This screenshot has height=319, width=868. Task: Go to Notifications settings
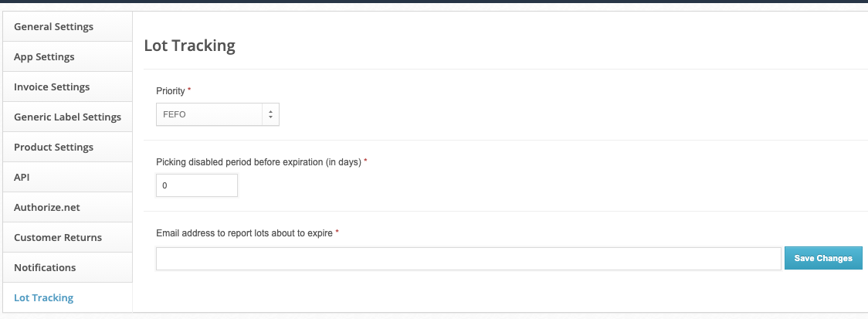pyautogui.click(x=67, y=267)
